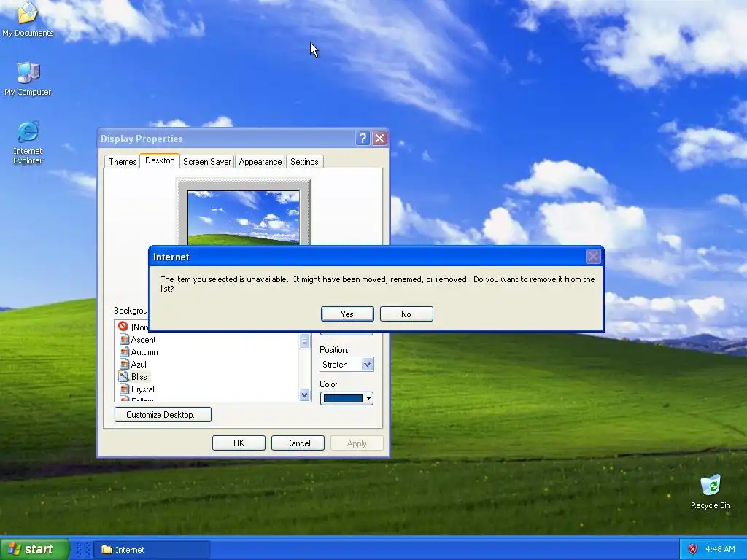Click the Azul wallpaper file icon
The image size is (747, 560).
[x=124, y=365]
